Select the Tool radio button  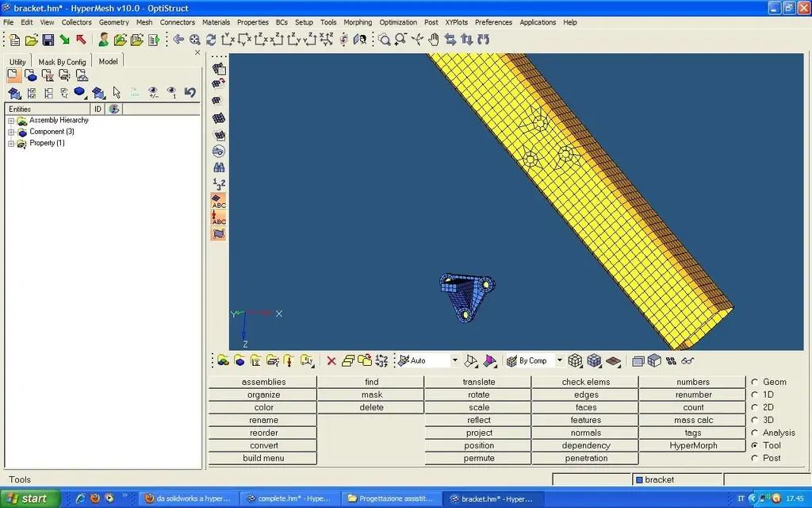click(x=755, y=445)
